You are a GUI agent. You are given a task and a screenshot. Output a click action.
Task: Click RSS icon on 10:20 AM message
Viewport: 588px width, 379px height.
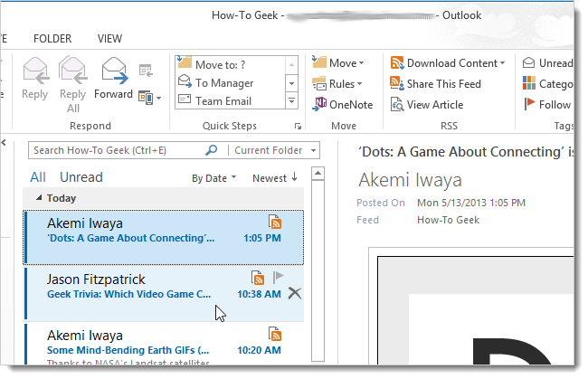tap(275, 334)
